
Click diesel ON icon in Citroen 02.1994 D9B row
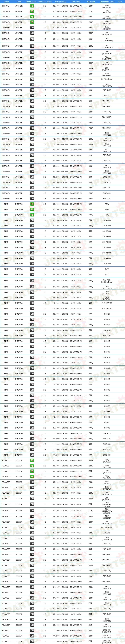click(x=32, y=27)
